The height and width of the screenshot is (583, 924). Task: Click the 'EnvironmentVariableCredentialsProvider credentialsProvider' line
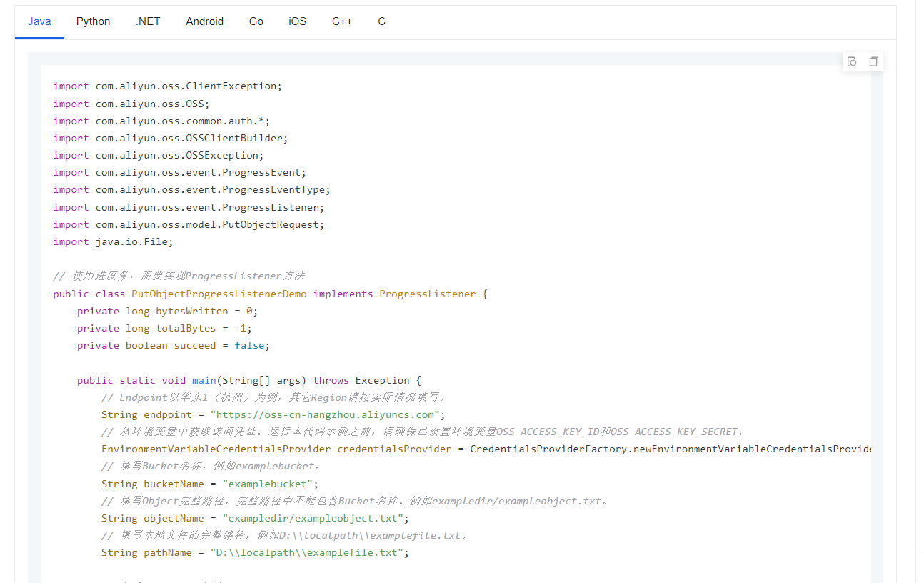(486, 449)
